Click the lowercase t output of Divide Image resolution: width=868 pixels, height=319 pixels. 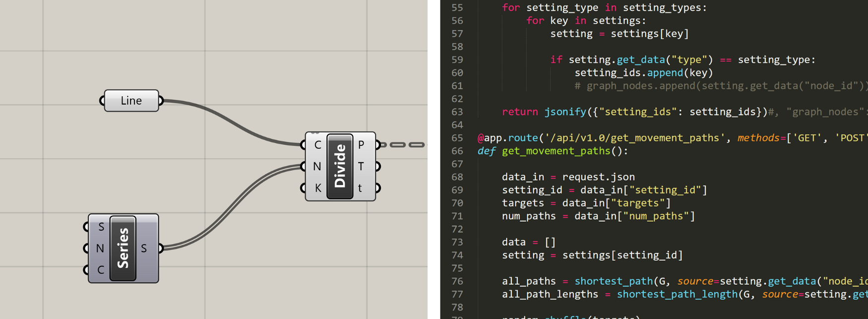click(x=360, y=188)
